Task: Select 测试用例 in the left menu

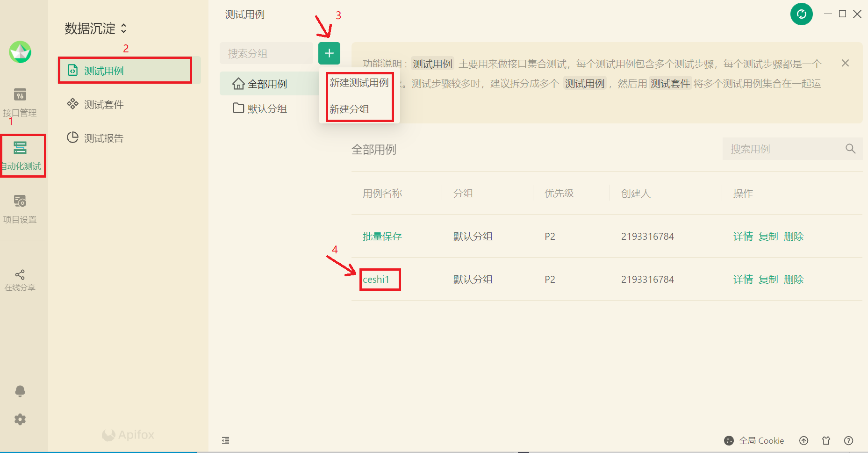Action: click(129, 71)
